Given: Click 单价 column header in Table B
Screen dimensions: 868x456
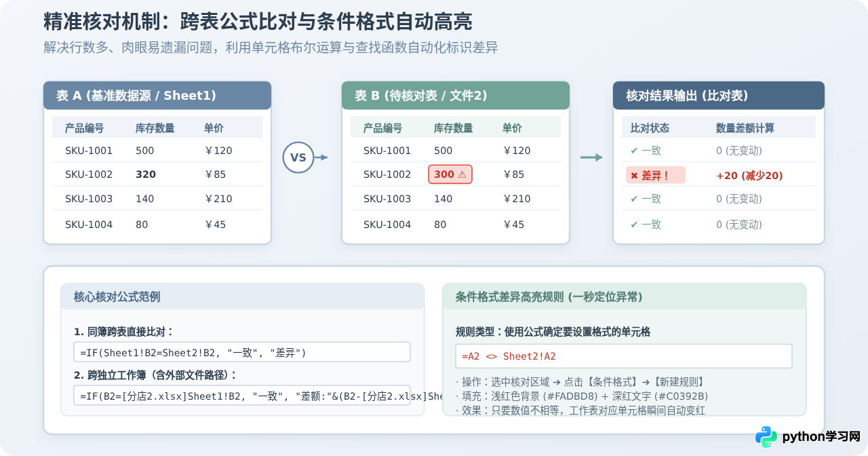Looking at the screenshot, I should click(x=512, y=128).
